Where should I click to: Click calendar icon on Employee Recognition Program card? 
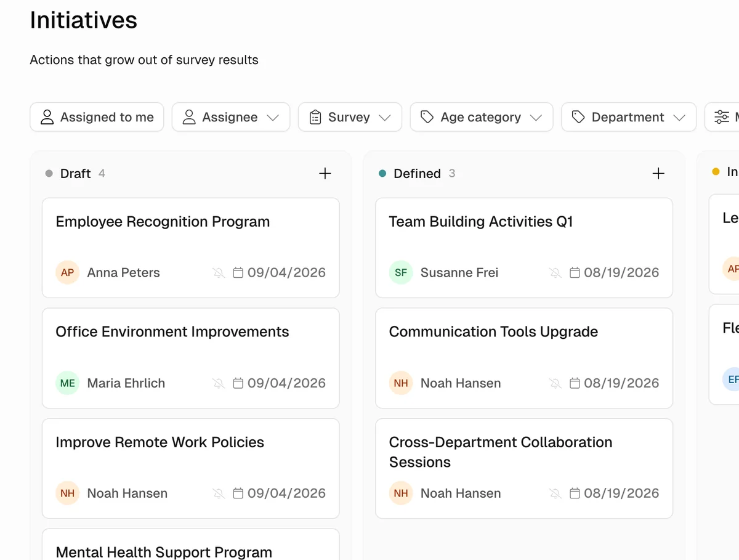pyautogui.click(x=238, y=272)
